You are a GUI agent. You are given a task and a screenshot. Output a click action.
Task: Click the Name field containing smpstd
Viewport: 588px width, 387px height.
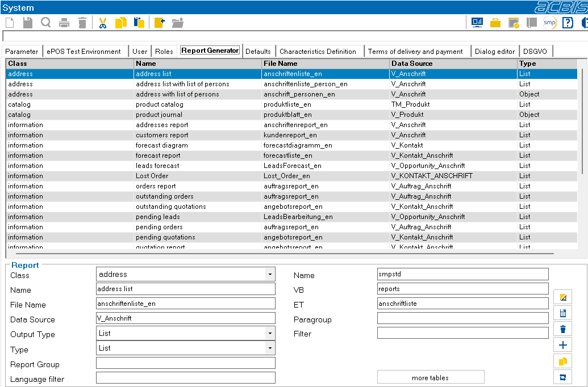[463, 274]
